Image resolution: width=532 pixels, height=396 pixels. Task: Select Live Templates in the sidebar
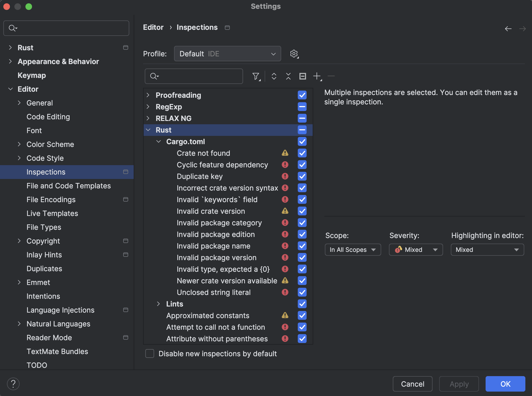52,213
